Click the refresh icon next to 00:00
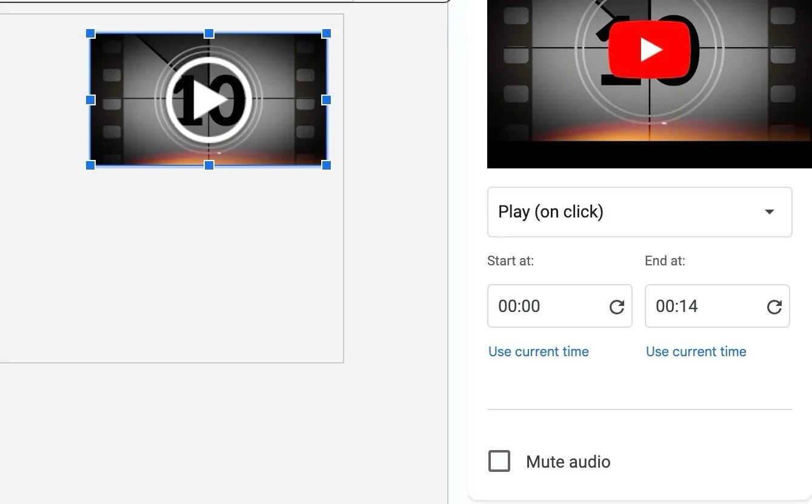Viewport: 812px width, 504px height. 617,306
